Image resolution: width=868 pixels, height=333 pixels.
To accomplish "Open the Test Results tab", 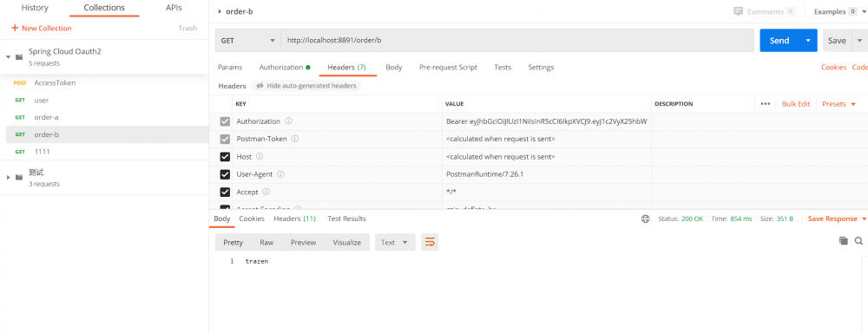I will point(346,219).
